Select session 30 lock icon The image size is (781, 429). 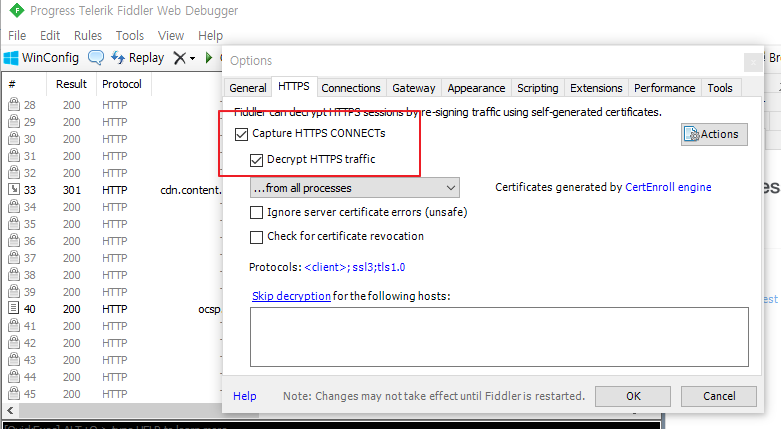point(14,138)
